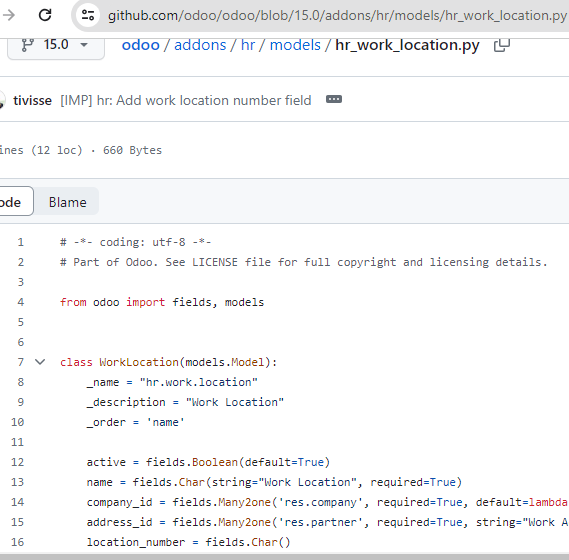Go to the addons folder breadcrumb
This screenshot has height=560, width=569.
click(x=200, y=45)
